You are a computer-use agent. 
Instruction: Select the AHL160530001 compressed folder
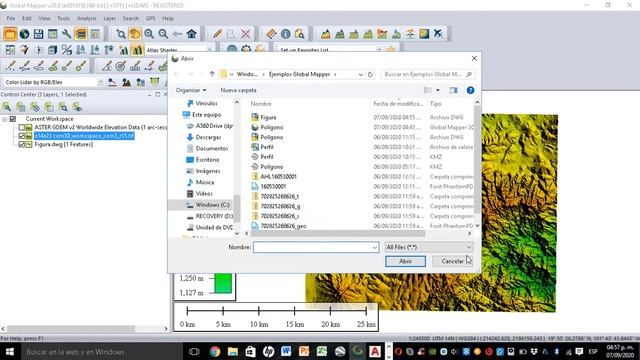point(278,177)
